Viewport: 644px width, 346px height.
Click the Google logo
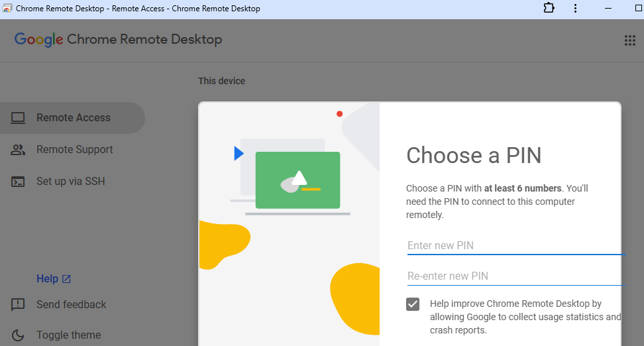coord(38,40)
